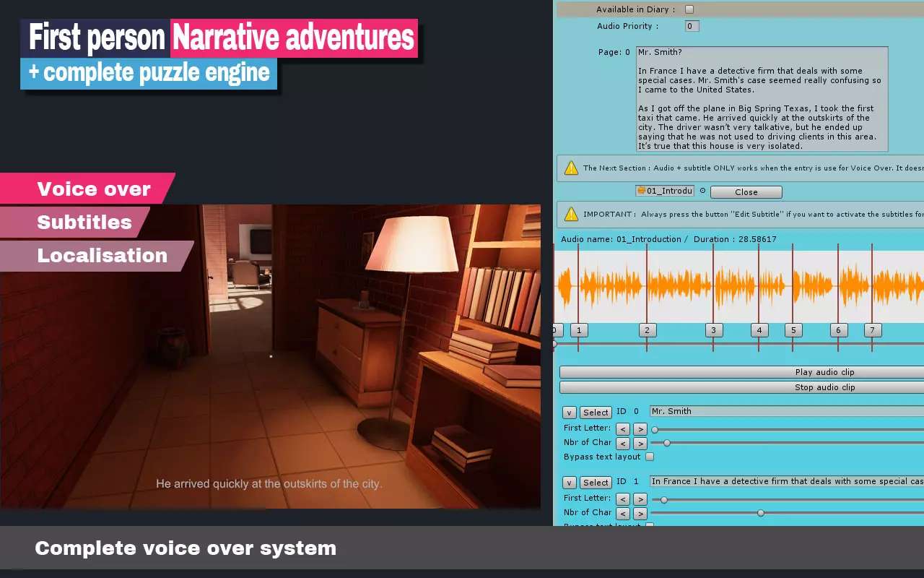
Task: Click the 'Narrative adventures' pink heading
Action: [x=294, y=38]
